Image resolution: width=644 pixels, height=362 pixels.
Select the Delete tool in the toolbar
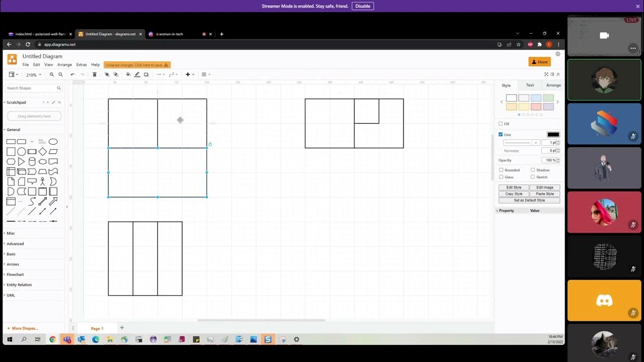[95, 74]
